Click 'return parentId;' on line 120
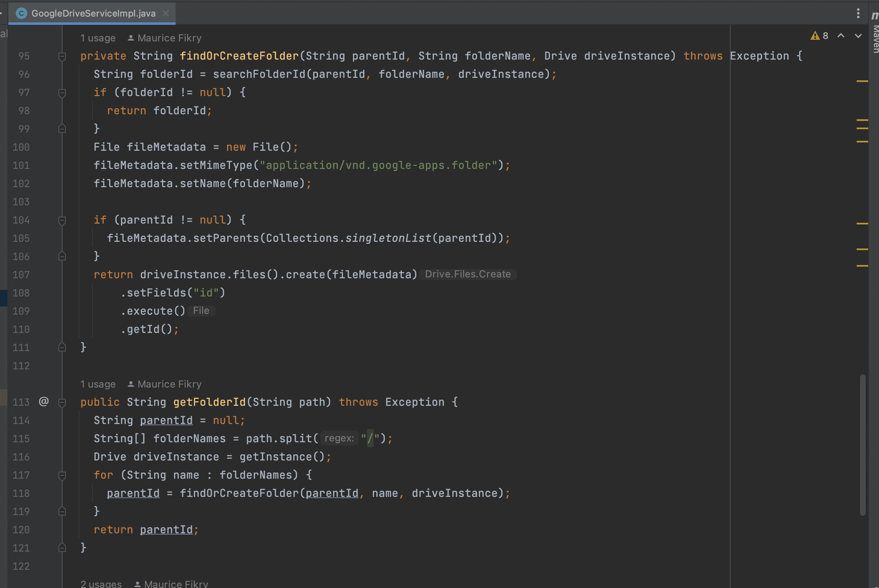 click(x=146, y=530)
